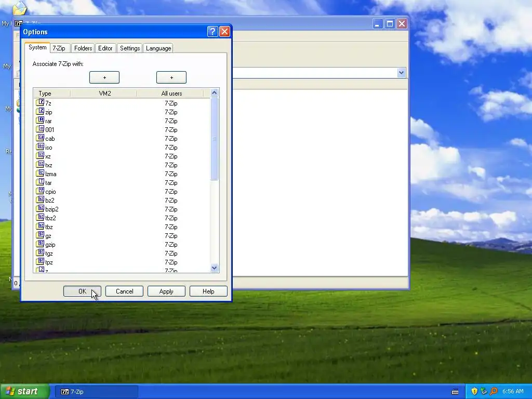
Task: Click the Help button
Action: coord(208,291)
